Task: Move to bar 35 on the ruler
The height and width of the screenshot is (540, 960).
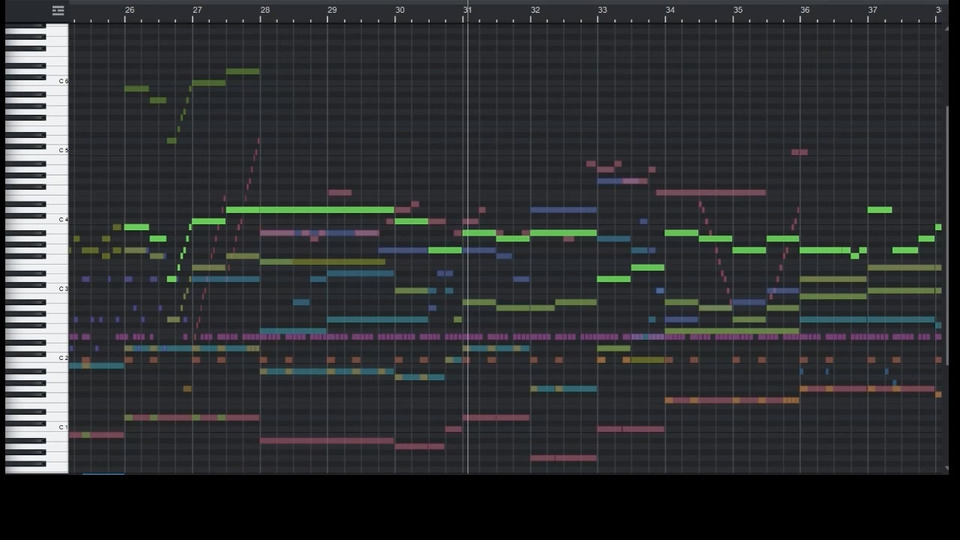Action: [x=738, y=10]
